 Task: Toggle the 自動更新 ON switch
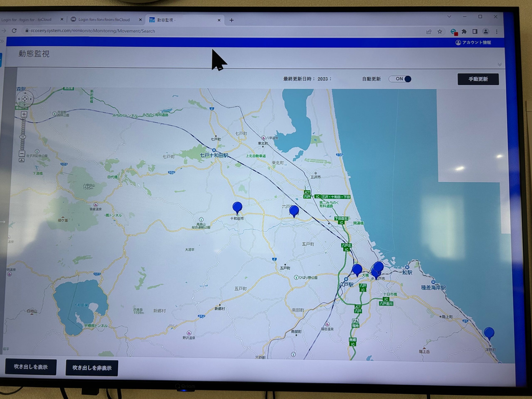tap(400, 79)
